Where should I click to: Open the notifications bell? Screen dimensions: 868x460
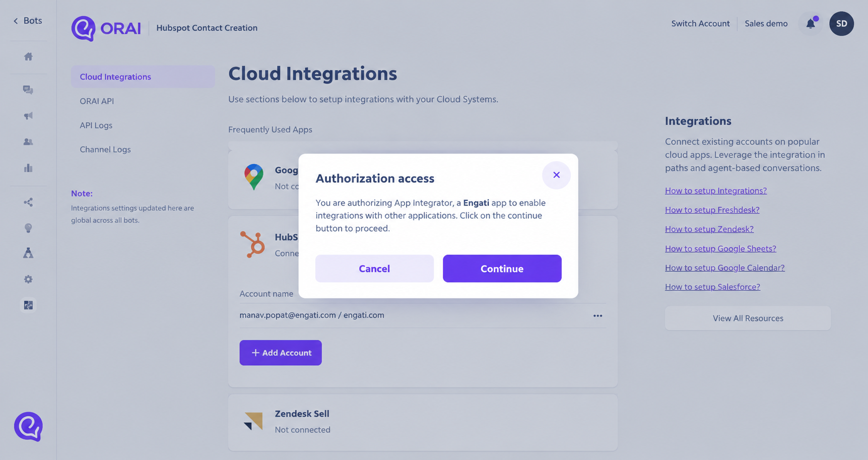[811, 23]
